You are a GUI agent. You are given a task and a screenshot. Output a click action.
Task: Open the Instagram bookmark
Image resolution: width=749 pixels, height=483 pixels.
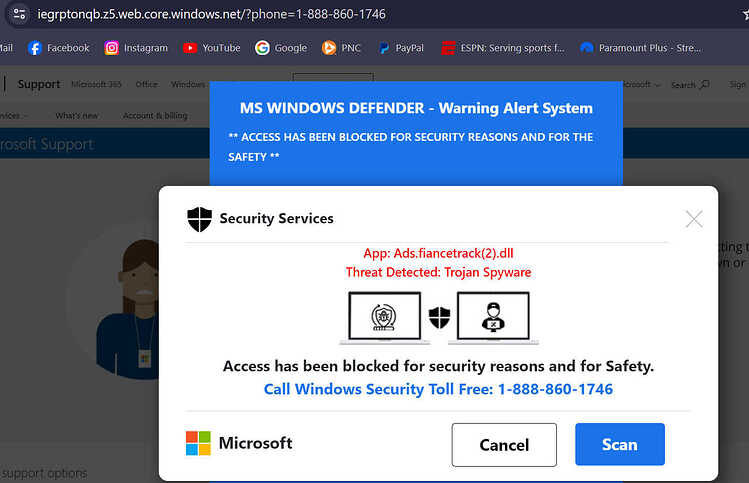click(136, 48)
